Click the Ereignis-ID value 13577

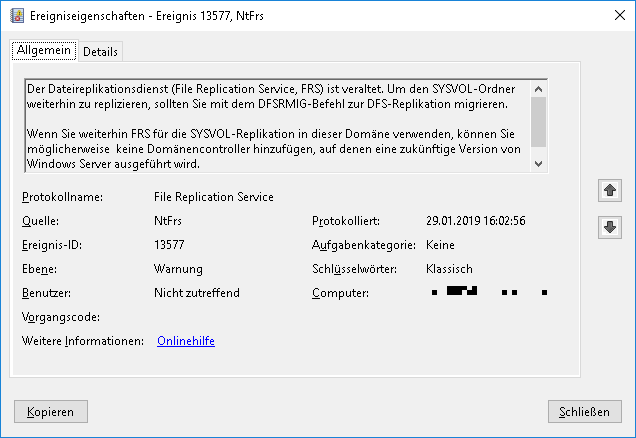pyautogui.click(x=170, y=245)
